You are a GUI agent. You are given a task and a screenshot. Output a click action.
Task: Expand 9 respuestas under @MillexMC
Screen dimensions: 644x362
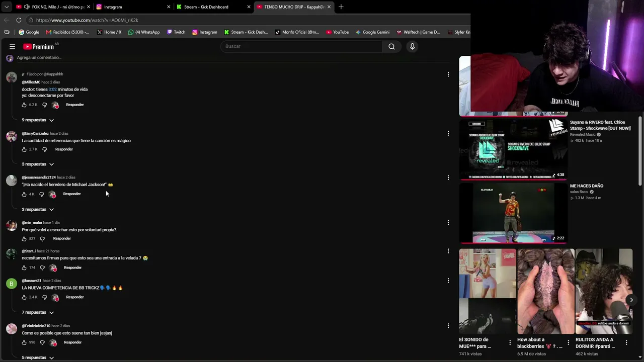(x=38, y=120)
